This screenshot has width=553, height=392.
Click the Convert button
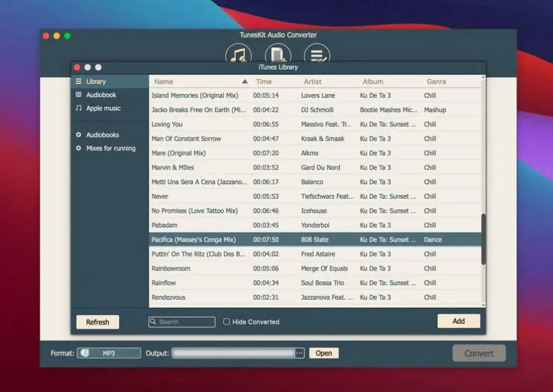[479, 353]
